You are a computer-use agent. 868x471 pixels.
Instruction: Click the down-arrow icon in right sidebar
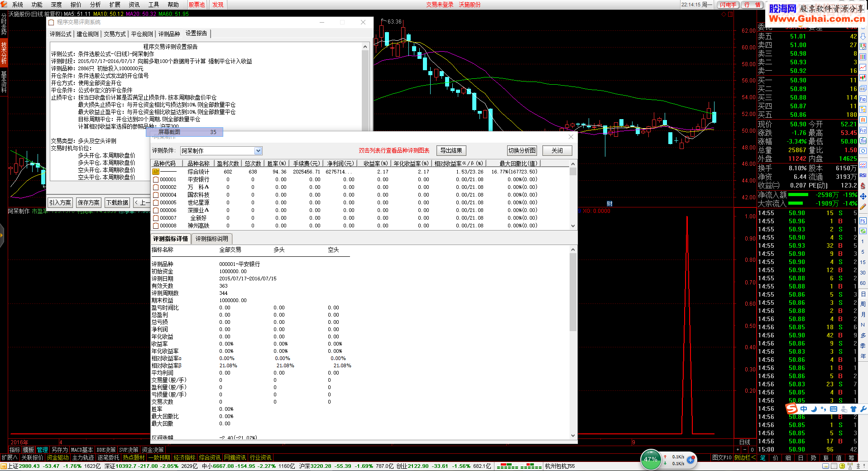(x=863, y=36)
